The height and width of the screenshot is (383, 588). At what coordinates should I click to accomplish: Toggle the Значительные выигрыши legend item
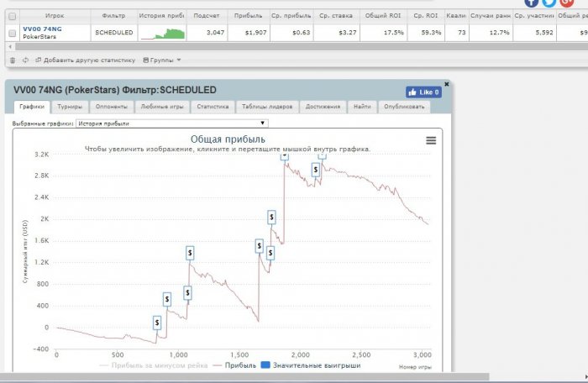click(x=311, y=365)
